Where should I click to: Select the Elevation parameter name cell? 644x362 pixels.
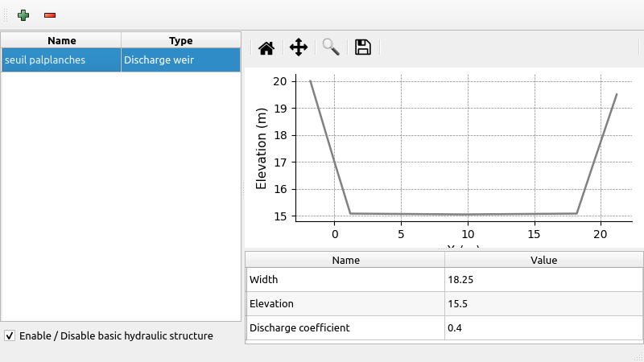coord(345,304)
